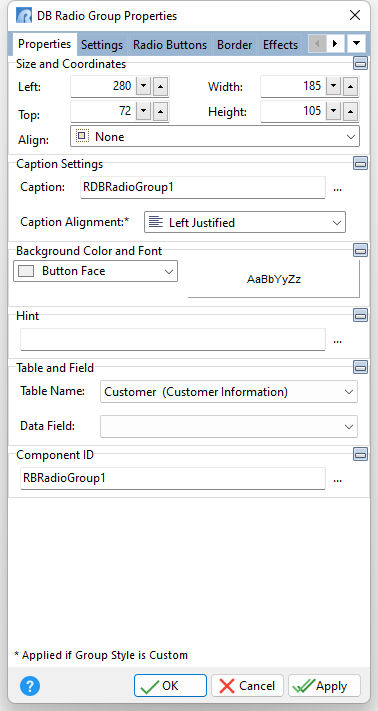Click the Top value field

[x=103, y=111]
